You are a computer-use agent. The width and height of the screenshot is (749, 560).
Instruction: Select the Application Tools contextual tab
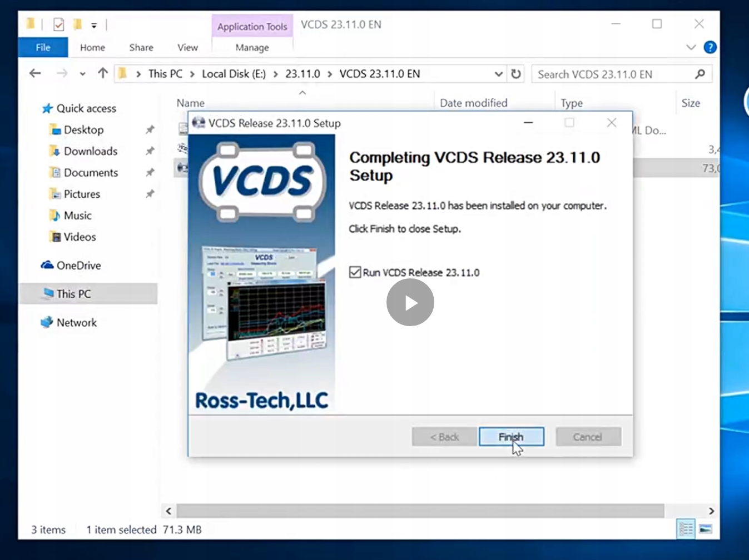[252, 26]
